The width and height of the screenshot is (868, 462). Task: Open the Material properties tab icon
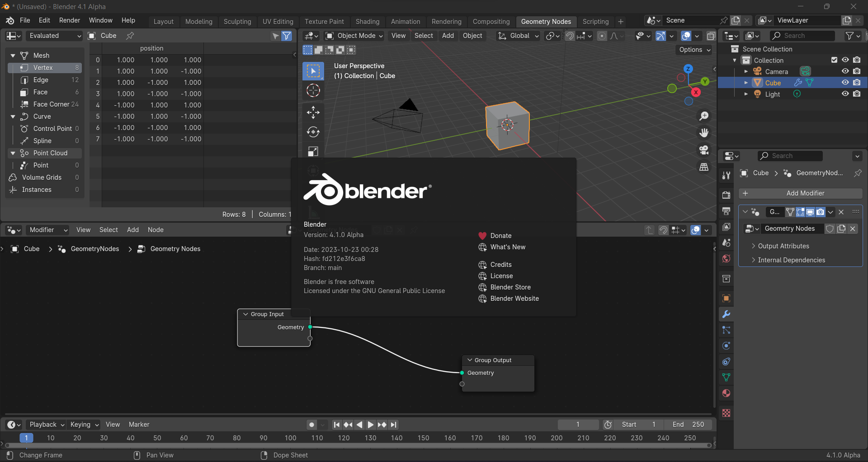(x=726, y=393)
